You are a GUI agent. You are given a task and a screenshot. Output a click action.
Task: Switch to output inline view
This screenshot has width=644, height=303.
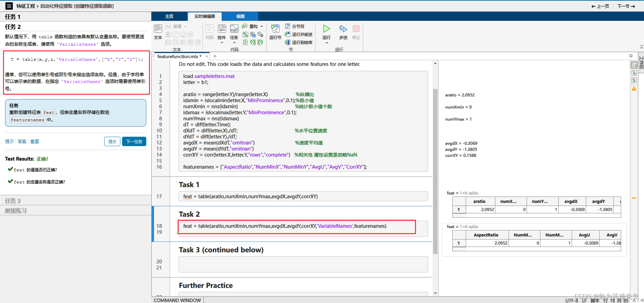point(634,73)
